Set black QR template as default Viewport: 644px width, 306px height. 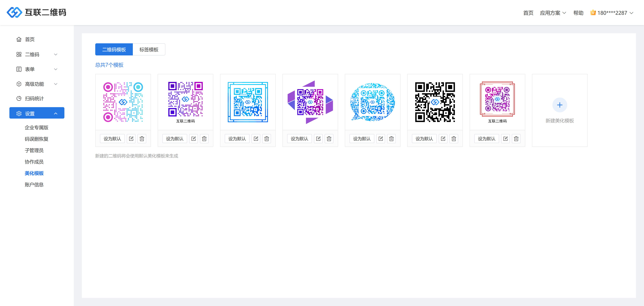click(x=424, y=139)
